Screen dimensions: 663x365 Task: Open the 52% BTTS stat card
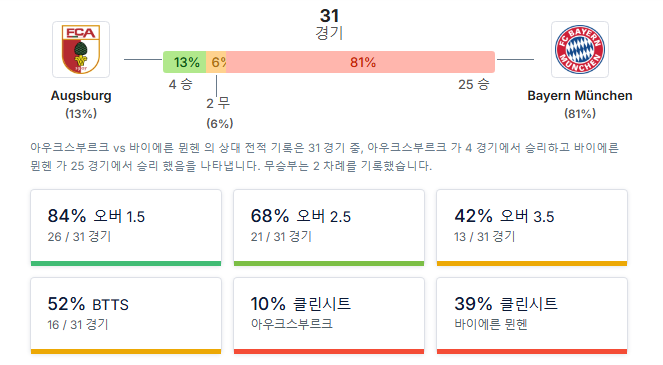pos(126,316)
